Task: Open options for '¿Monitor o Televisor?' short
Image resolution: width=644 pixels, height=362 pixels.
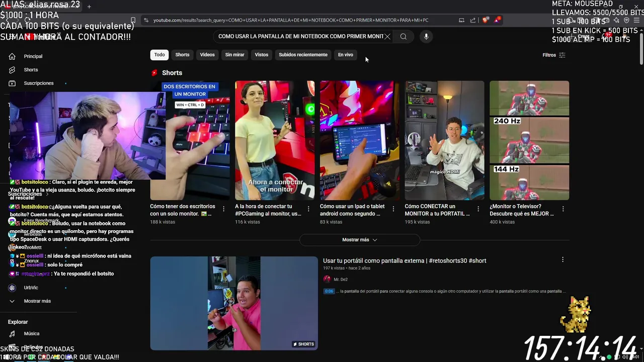Action: pyautogui.click(x=563, y=209)
